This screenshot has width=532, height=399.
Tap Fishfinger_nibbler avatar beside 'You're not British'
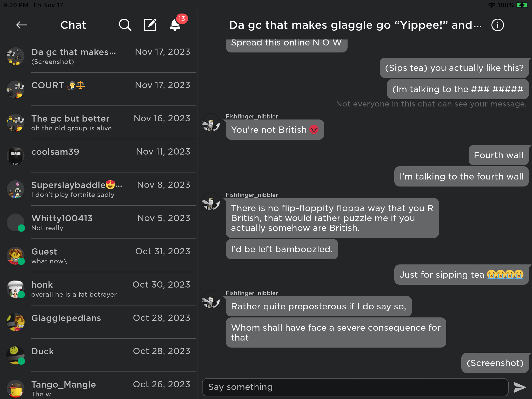click(211, 123)
